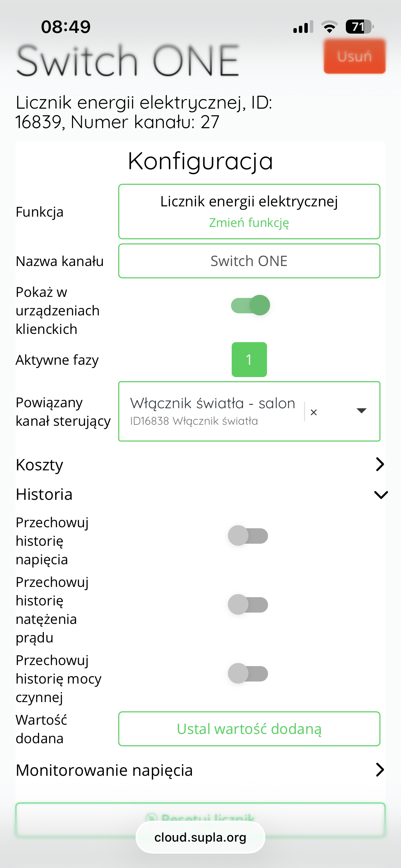This screenshot has width=401, height=868.
Task: Toggle show in client devices switch
Action: point(250,305)
